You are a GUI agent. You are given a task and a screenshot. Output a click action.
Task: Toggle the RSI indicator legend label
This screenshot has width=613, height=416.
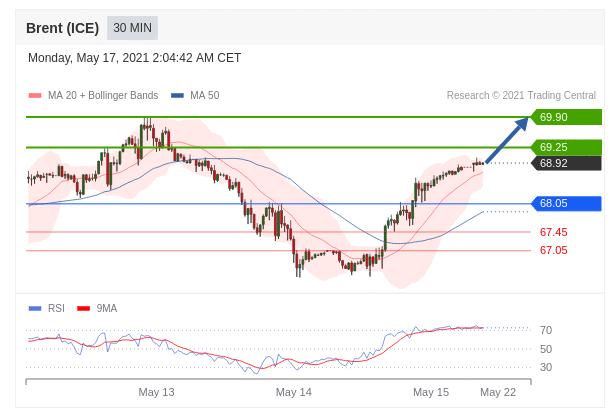click(x=56, y=309)
